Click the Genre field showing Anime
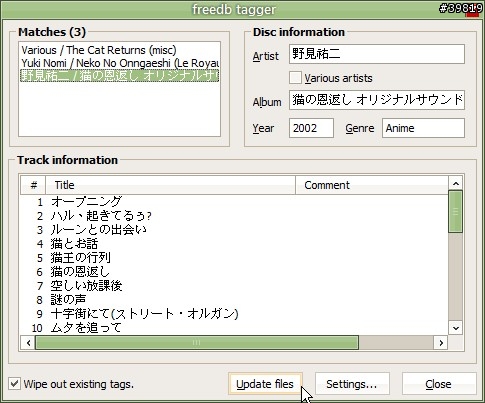The image size is (485, 403). click(x=423, y=128)
